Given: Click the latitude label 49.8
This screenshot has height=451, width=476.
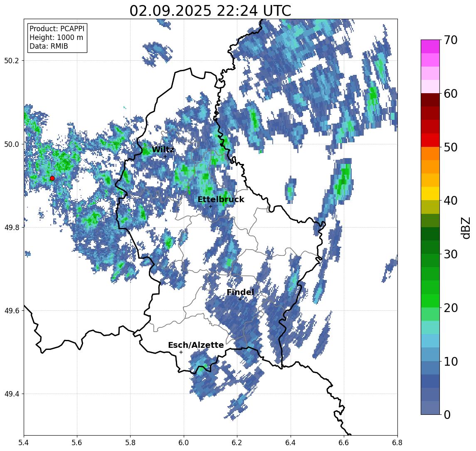Looking at the screenshot, I should (x=12, y=227).
